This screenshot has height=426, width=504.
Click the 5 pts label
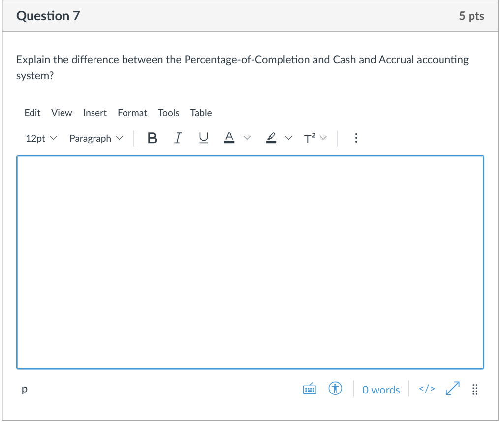pyautogui.click(x=472, y=16)
